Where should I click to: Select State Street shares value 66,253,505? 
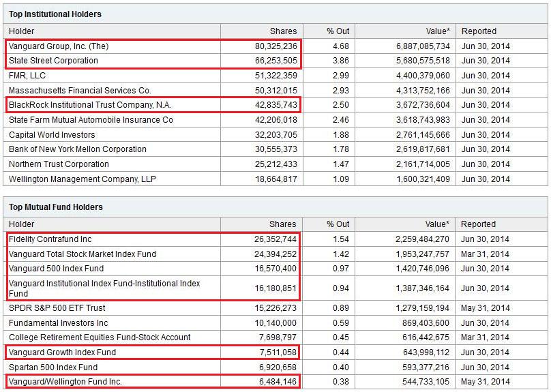click(276, 61)
